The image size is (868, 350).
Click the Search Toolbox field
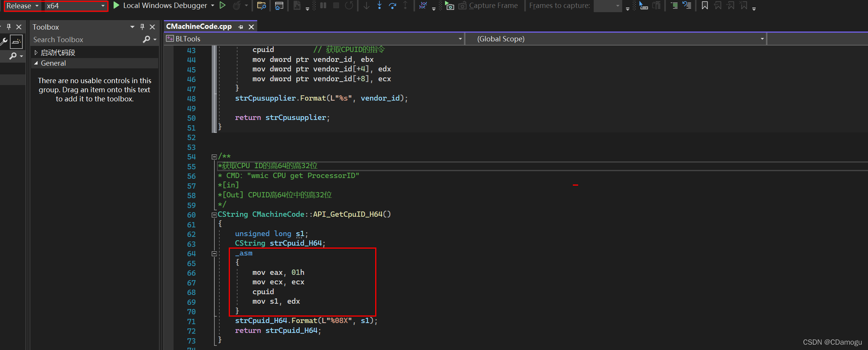[87, 39]
